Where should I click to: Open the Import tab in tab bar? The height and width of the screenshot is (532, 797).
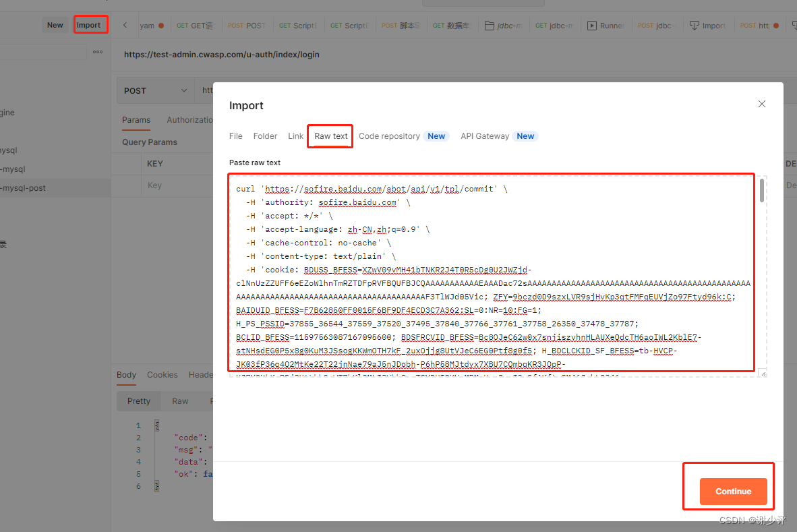tap(707, 26)
